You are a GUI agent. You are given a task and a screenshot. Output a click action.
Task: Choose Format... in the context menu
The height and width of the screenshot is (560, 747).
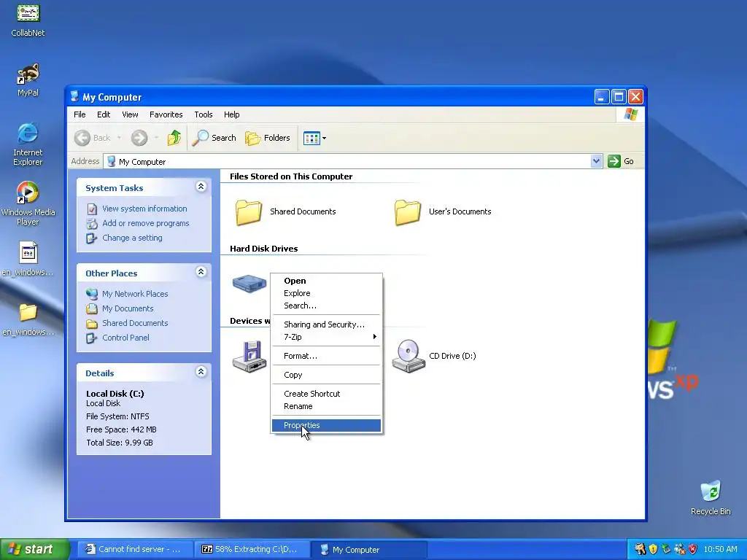(x=326, y=356)
